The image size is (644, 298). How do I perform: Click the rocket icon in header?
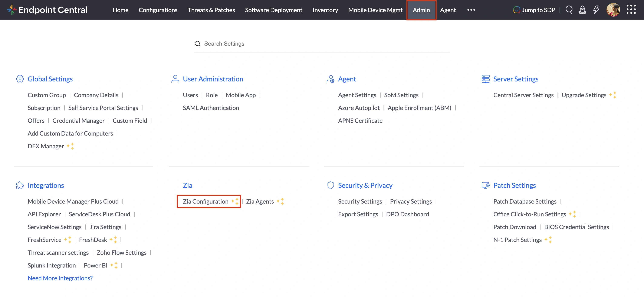click(x=582, y=10)
